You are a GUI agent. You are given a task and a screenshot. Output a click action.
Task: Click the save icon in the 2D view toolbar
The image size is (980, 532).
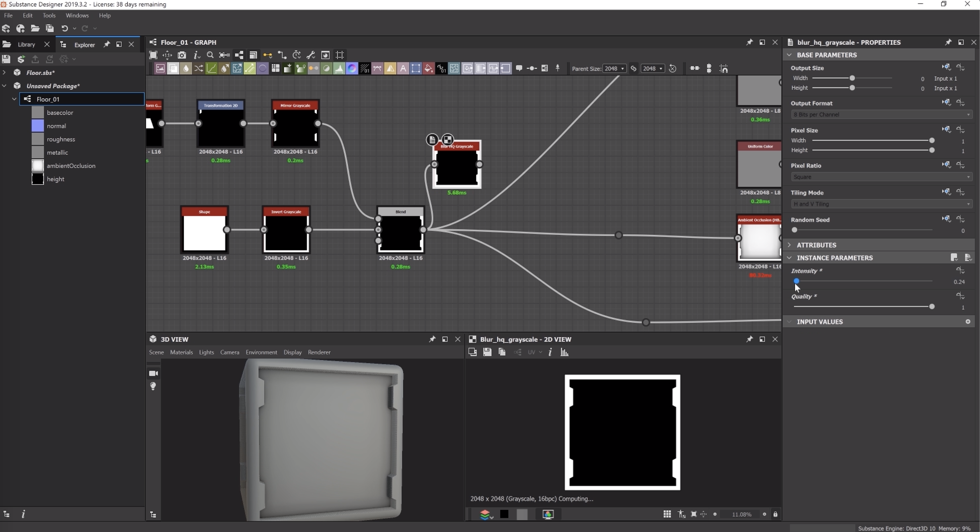[487, 352]
